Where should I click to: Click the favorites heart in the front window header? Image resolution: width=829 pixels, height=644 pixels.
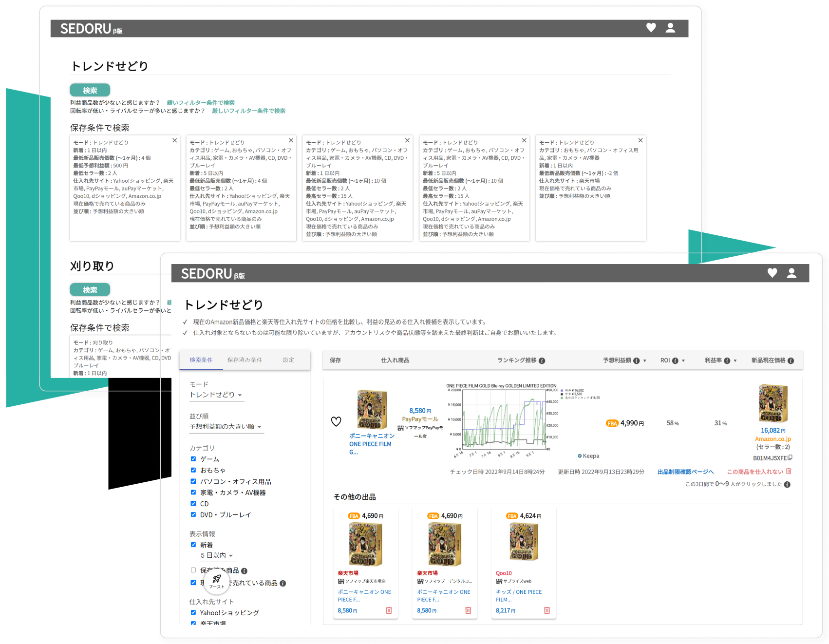[772, 273]
